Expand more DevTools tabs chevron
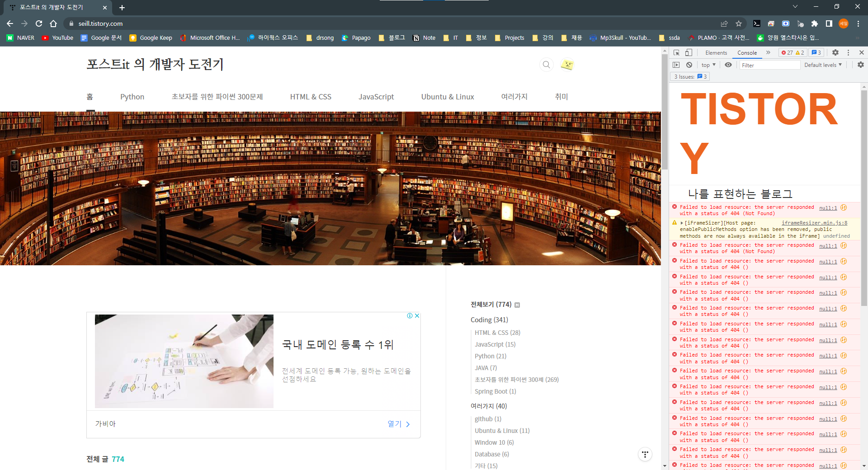Image resolution: width=868 pixels, height=470 pixels. [x=768, y=52]
